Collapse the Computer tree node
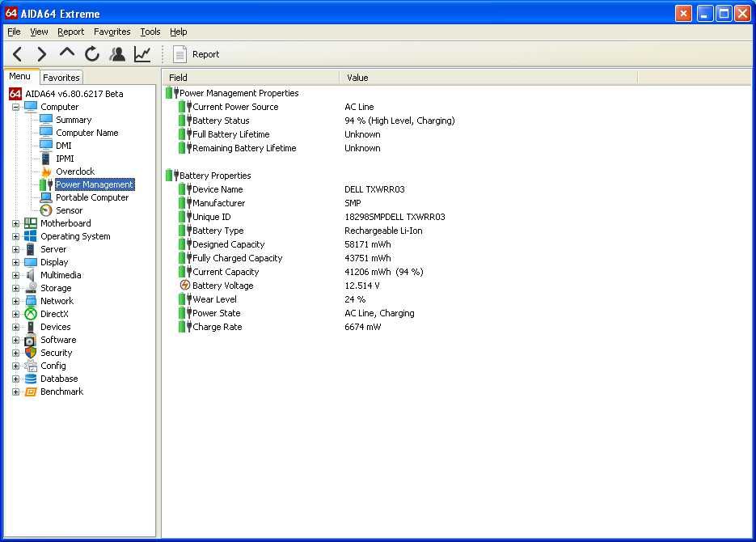Image resolution: width=756 pixels, height=542 pixels. (x=16, y=107)
